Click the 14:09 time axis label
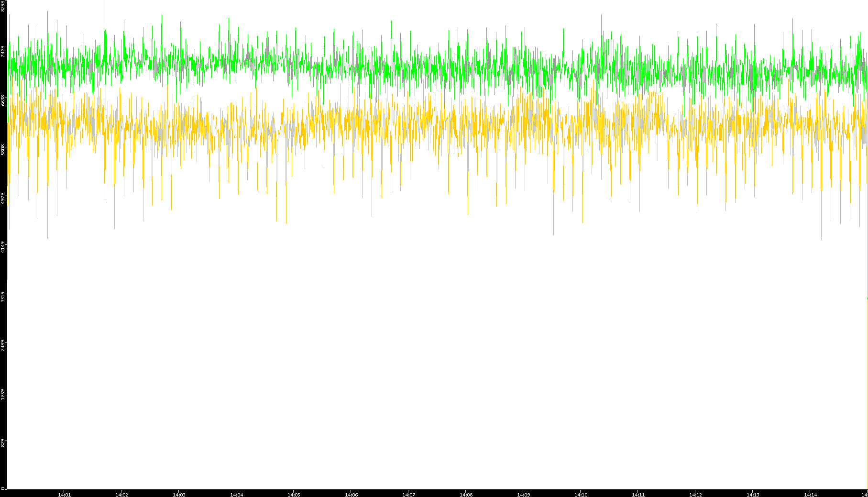 coord(523,495)
